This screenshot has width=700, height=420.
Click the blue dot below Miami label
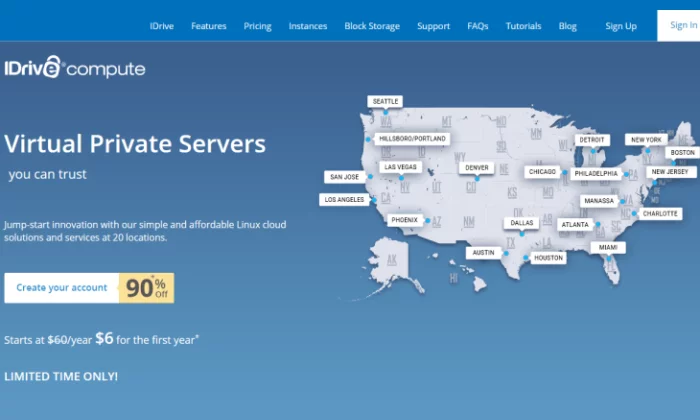tap(608, 259)
